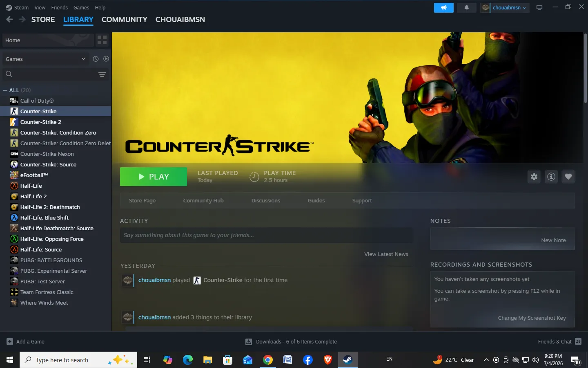Collapse the ALL games category
Screen dimensions: 588x368
5,90
